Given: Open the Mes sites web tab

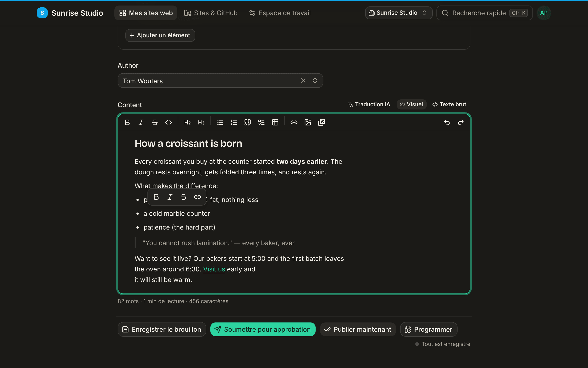Looking at the screenshot, I should (146, 13).
